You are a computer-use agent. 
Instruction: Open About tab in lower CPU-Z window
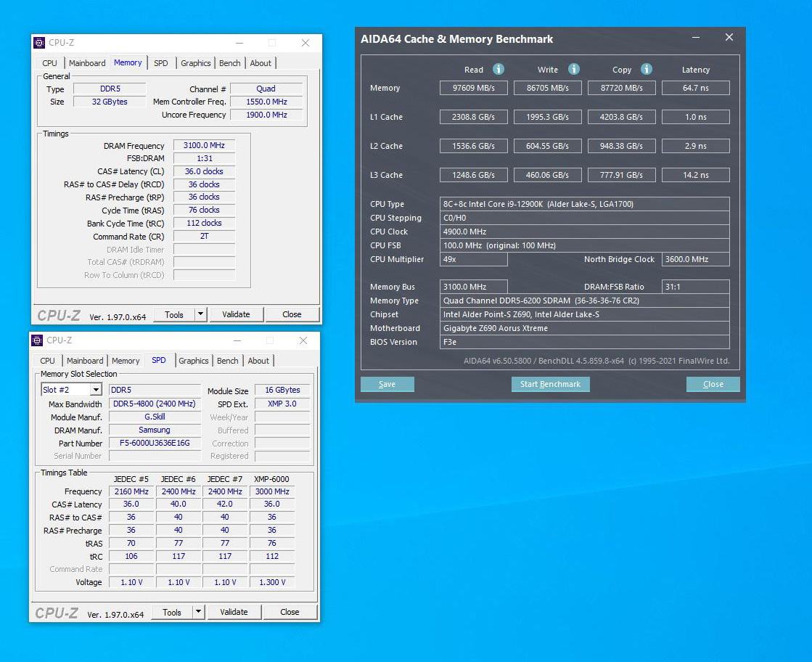coord(258,361)
